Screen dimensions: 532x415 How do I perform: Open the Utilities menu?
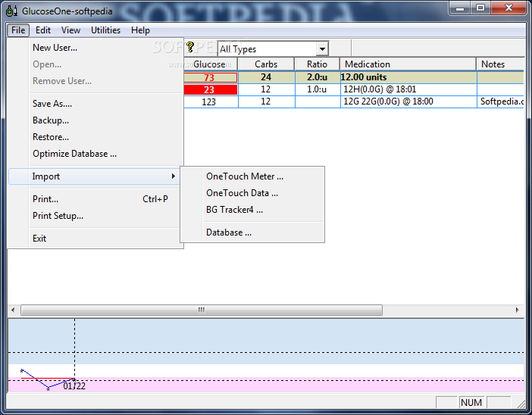[x=105, y=30]
